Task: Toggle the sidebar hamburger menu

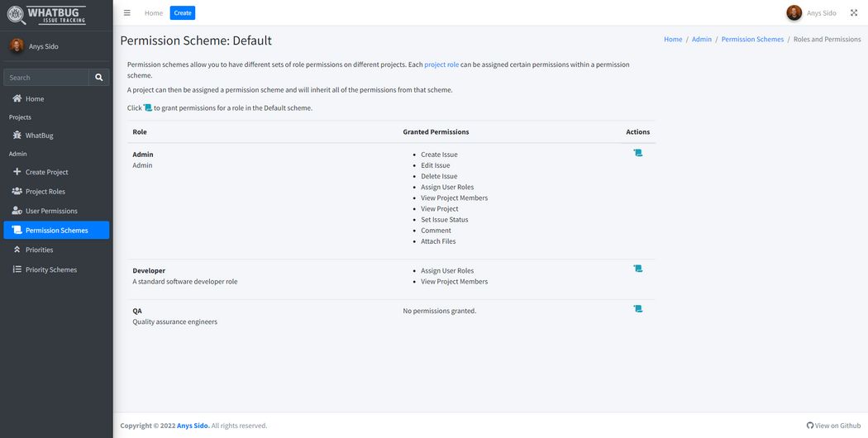Action: 126,13
